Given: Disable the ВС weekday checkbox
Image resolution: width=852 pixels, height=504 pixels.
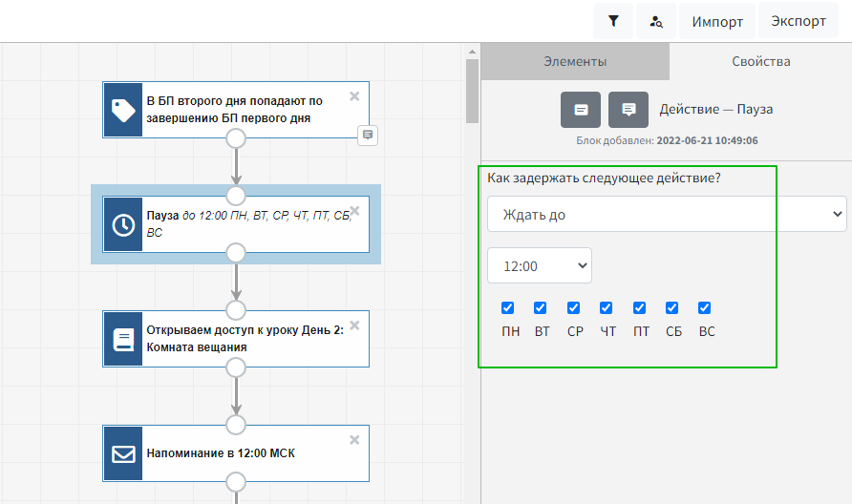Looking at the screenshot, I should [x=705, y=308].
